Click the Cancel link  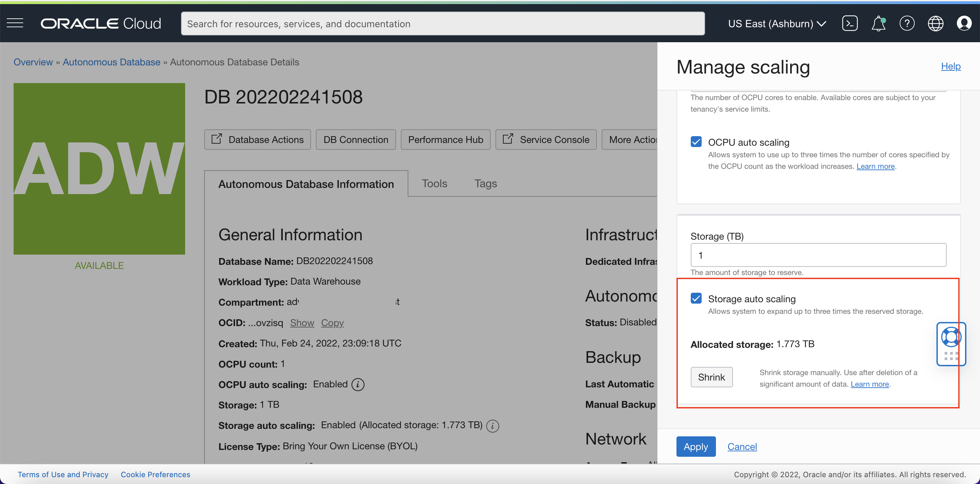tap(742, 446)
